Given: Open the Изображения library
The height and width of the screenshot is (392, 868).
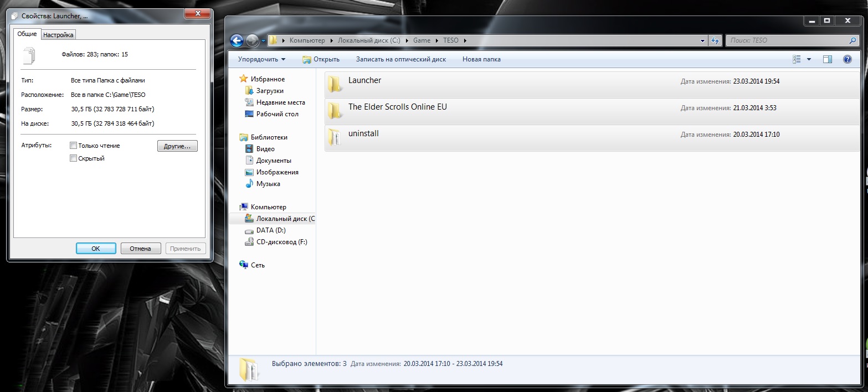Looking at the screenshot, I should point(277,172).
